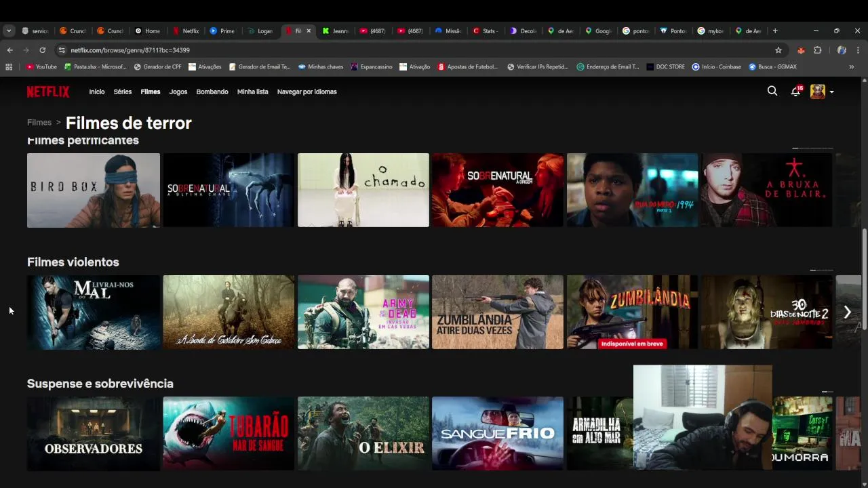Open O Chamado movie thumbnail
This screenshot has height=488, width=868.
tap(363, 190)
